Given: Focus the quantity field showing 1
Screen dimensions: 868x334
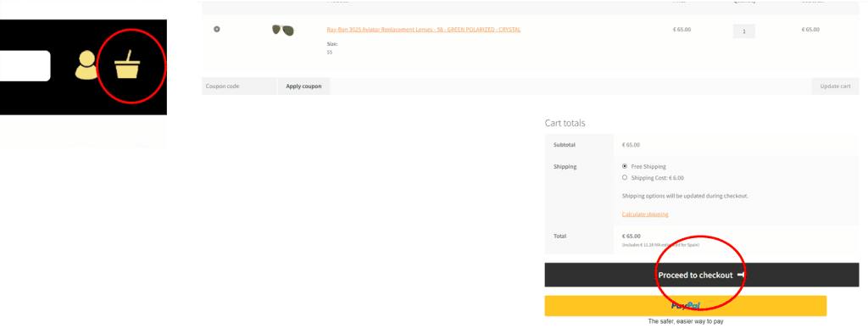Looking at the screenshot, I should coord(743,31).
